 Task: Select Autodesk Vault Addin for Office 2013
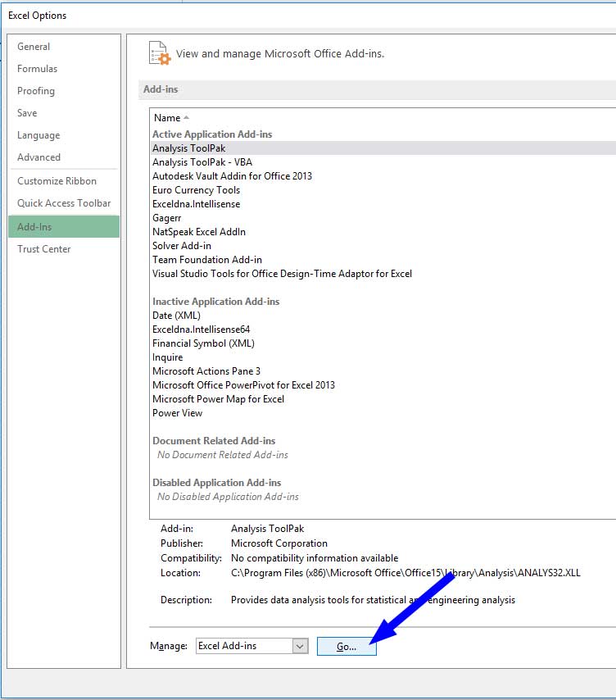coord(383,176)
